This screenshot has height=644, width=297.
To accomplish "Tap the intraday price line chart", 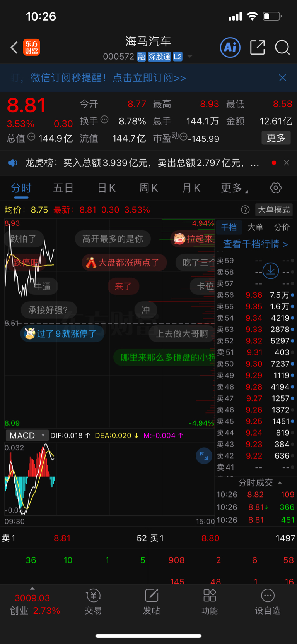I will (x=109, y=323).
